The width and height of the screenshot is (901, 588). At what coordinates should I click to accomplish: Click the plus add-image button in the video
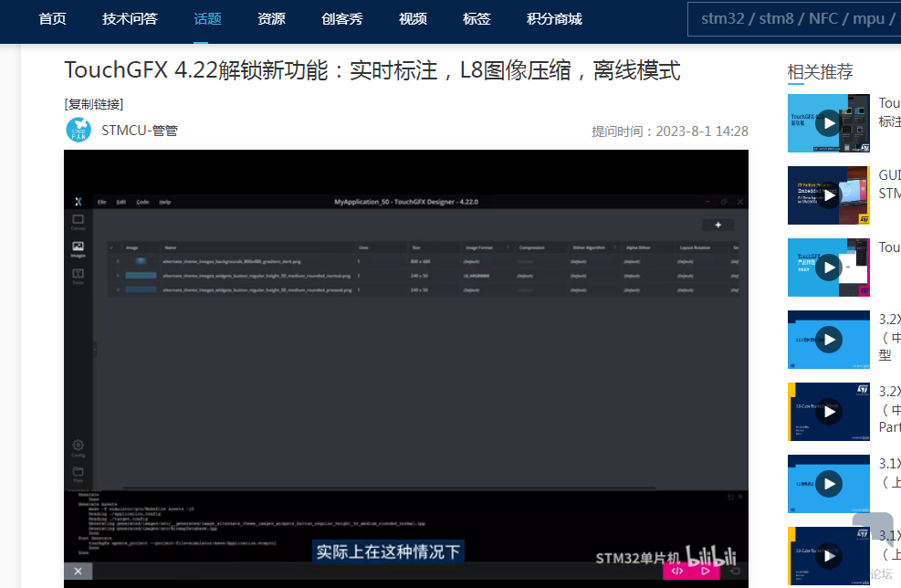718,225
